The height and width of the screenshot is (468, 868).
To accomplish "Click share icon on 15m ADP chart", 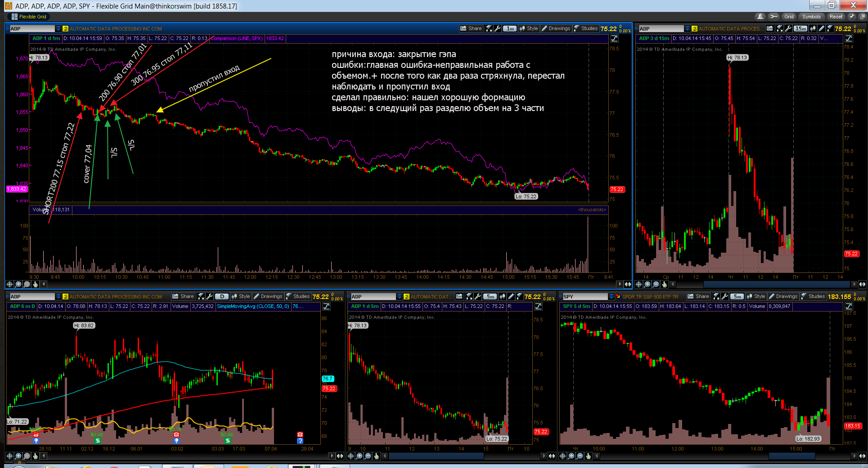I will coord(770,28).
